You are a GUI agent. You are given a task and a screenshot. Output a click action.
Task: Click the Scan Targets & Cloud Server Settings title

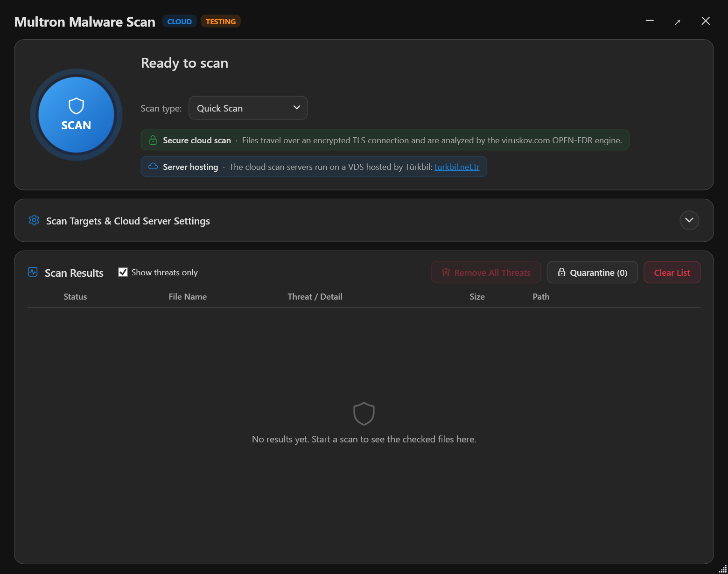click(128, 221)
